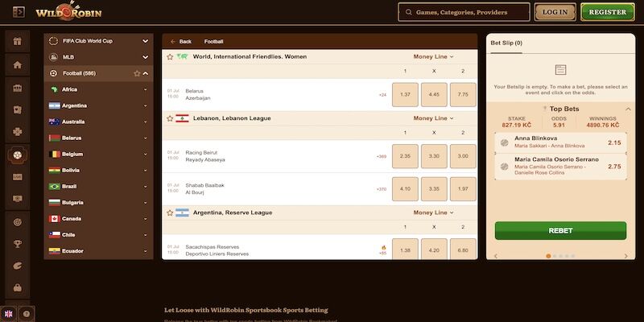Collapse the Football (586) section chevron
This screenshot has width=644, height=322.
pyautogui.click(x=146, y=73)
